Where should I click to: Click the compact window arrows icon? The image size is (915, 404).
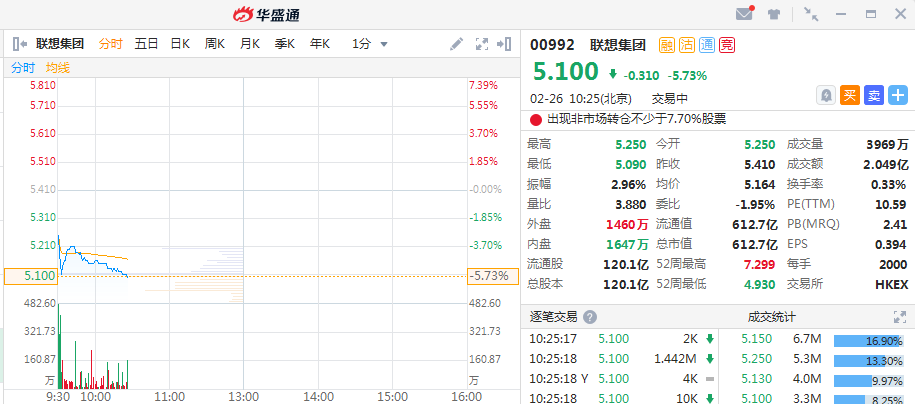tap(810, 14)
